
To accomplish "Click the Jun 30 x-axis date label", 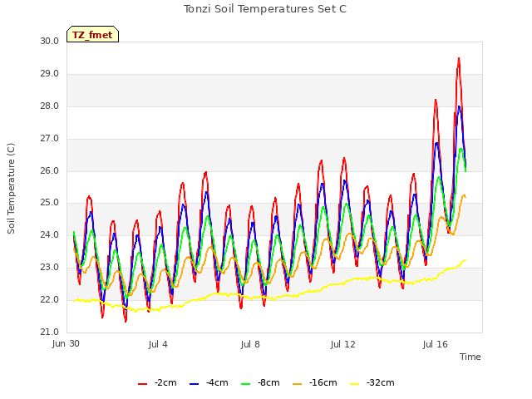I will [66, 344].
